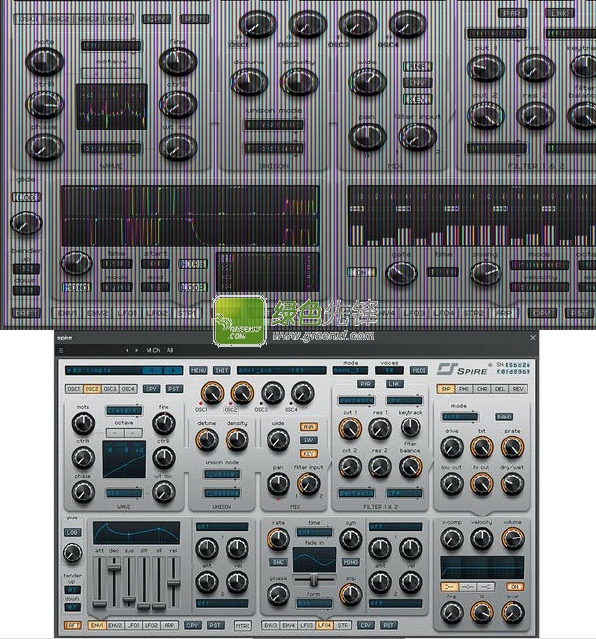This screenshot has width=596, height=639.
Task: Click the voices count field
Action: pos(389,370)
